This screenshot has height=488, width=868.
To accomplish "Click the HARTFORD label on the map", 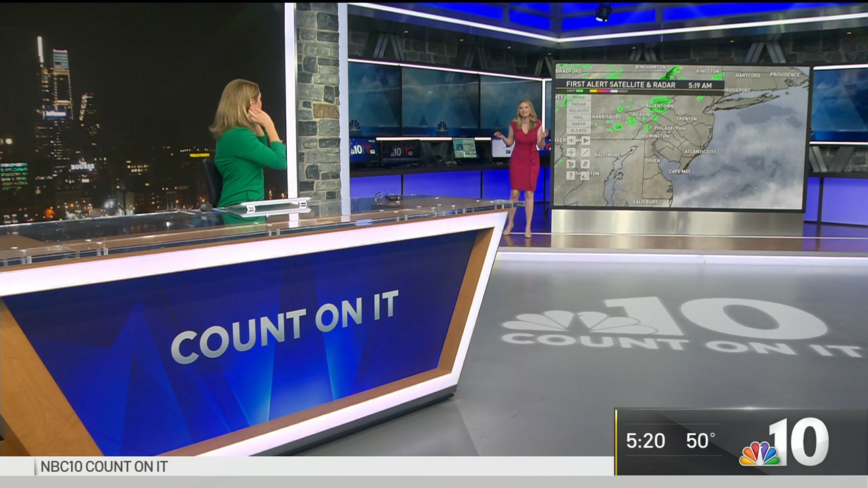I will [x=748, y=75].
